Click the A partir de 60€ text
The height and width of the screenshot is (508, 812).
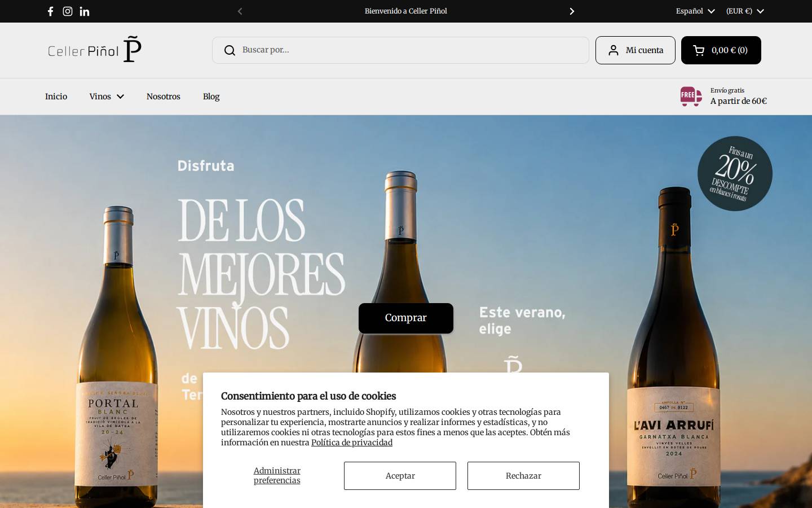[x=739, y=101]
